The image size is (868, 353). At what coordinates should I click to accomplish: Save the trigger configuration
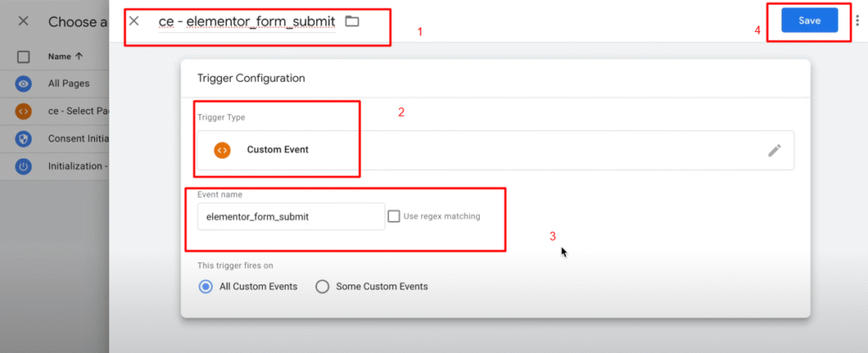(x=809, y=20)
